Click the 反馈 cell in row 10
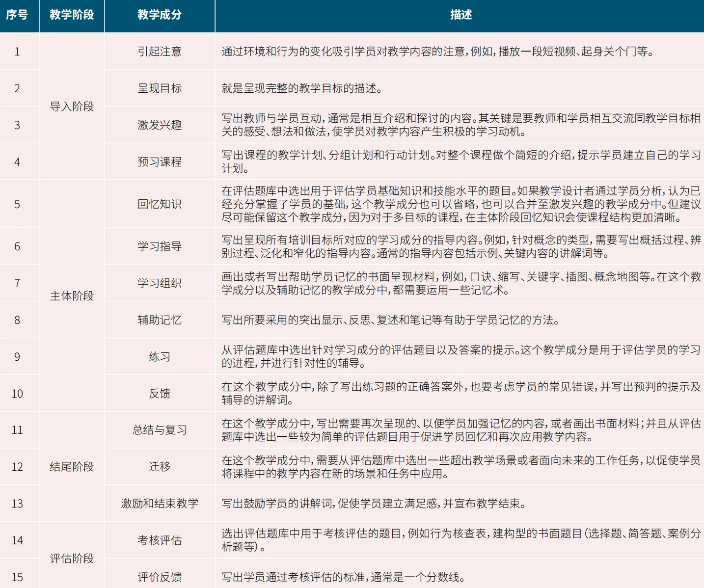The width and height of the screenshot is (704, 588). [160, 394]
